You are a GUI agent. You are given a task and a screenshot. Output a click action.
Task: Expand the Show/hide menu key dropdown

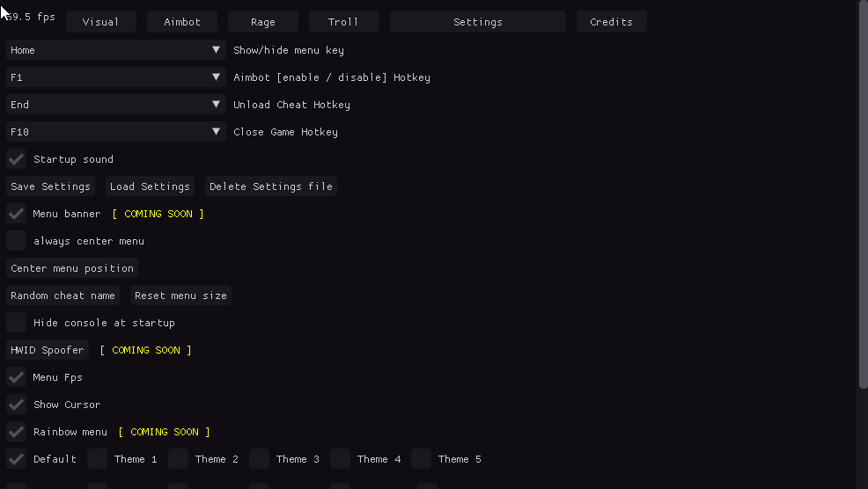click(115, 50)
